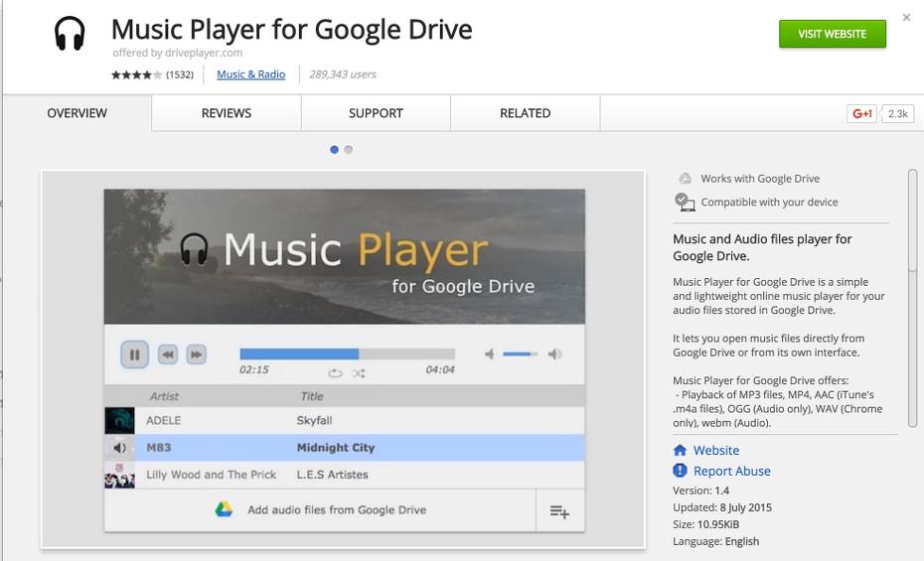Select Lilly Wood album art thumbnail

(119, 475)
